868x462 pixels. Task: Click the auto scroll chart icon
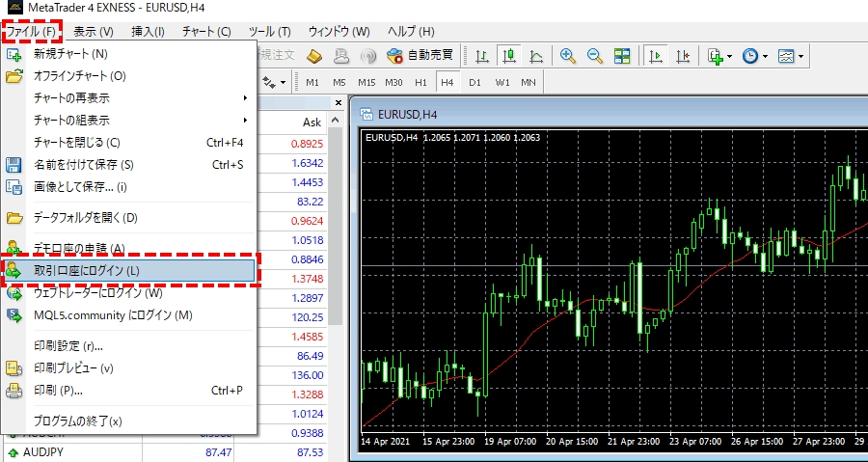(x=656, y=56)
